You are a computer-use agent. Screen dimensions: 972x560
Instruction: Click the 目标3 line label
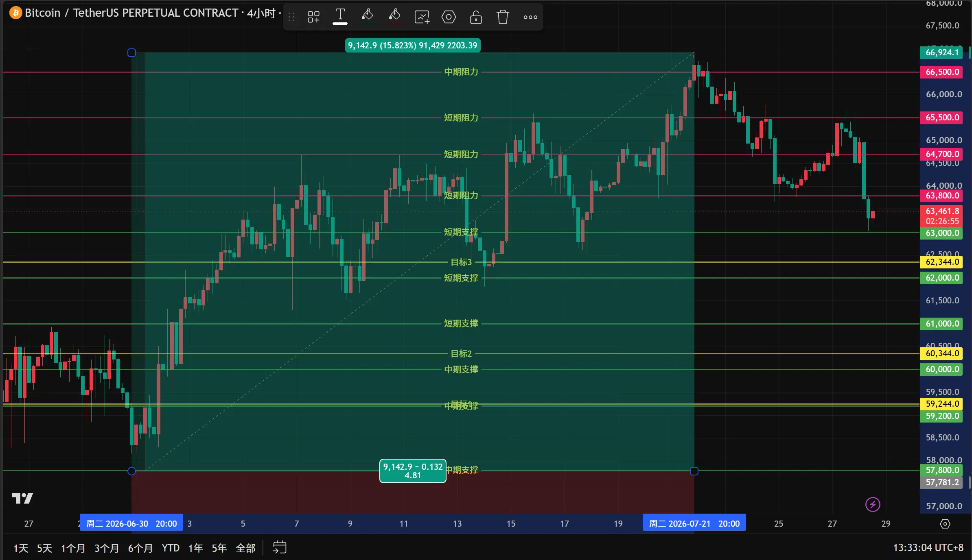(461, 262)
